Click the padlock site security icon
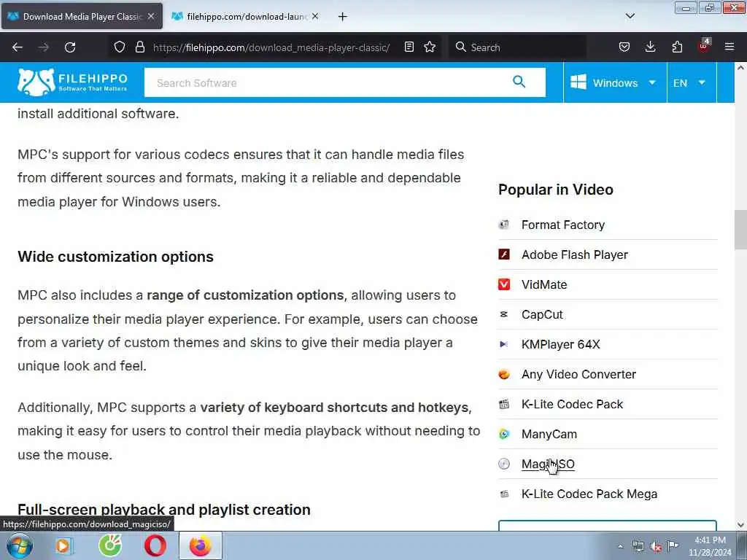The width and height of the screenshot is (747, 560). click(x=139, y=47)
